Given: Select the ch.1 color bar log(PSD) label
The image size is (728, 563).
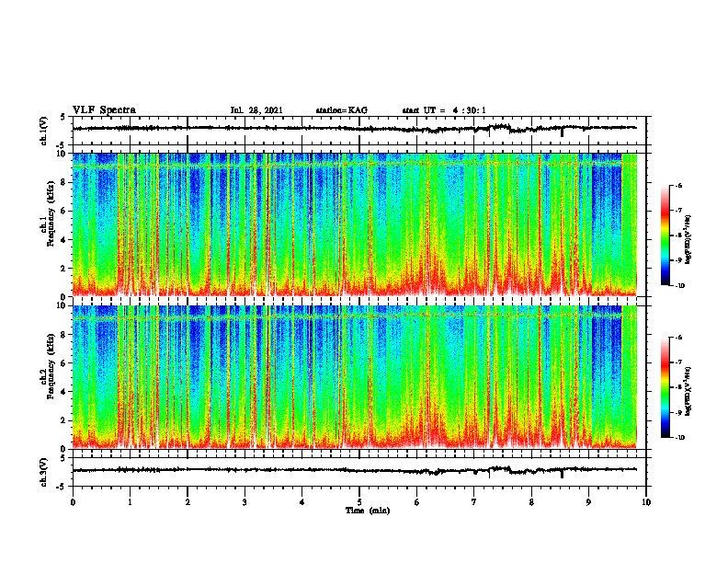Looking at the screenshot, I should 688,239.
